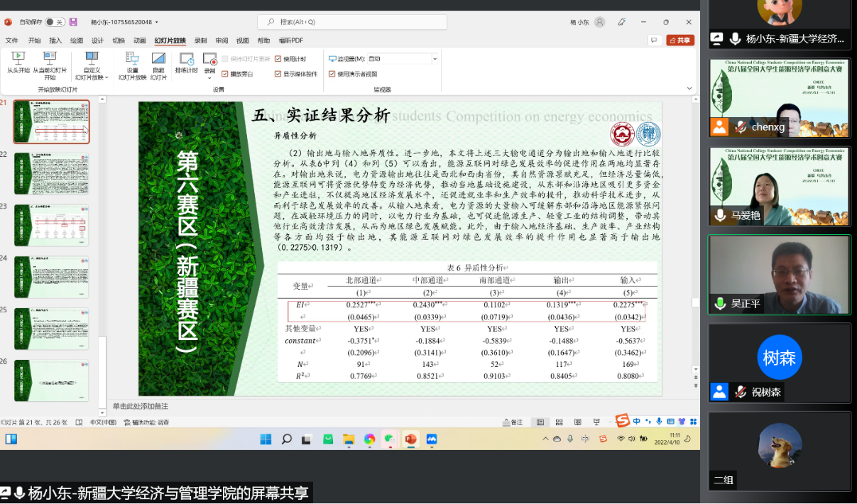Open Windows taskbar Search
857x504 pixels.
click(287, 439)
